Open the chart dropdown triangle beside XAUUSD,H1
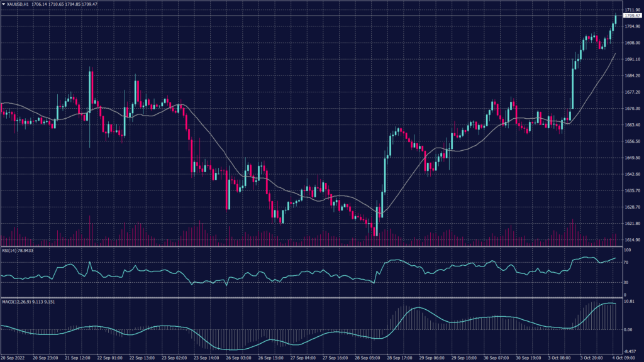The height and width of the screenshot is (362, 644). tap(3, 4)
